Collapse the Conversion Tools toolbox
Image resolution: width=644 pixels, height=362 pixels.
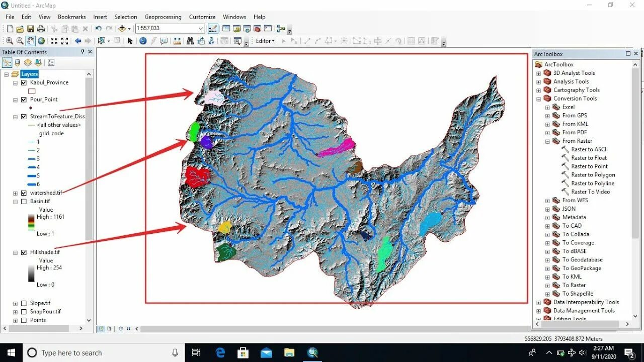point(539,99)
